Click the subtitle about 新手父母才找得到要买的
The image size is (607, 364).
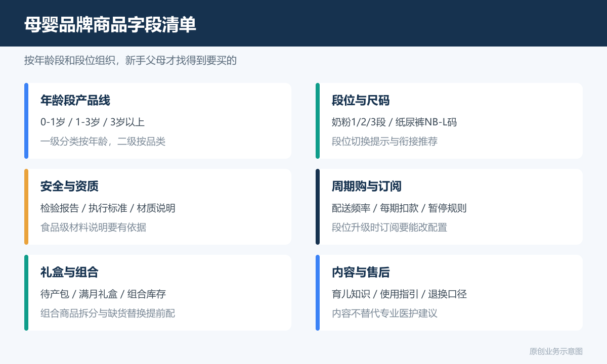point(131,61)
